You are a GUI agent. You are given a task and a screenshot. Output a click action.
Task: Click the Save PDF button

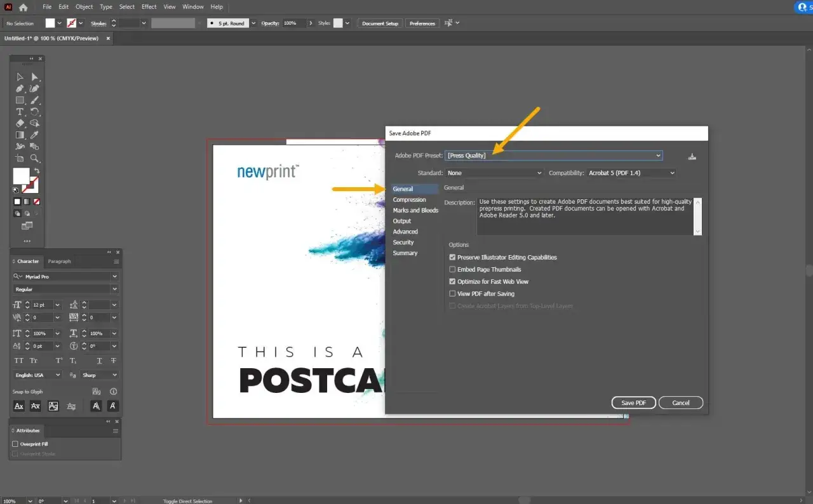(x=634, y=403)
